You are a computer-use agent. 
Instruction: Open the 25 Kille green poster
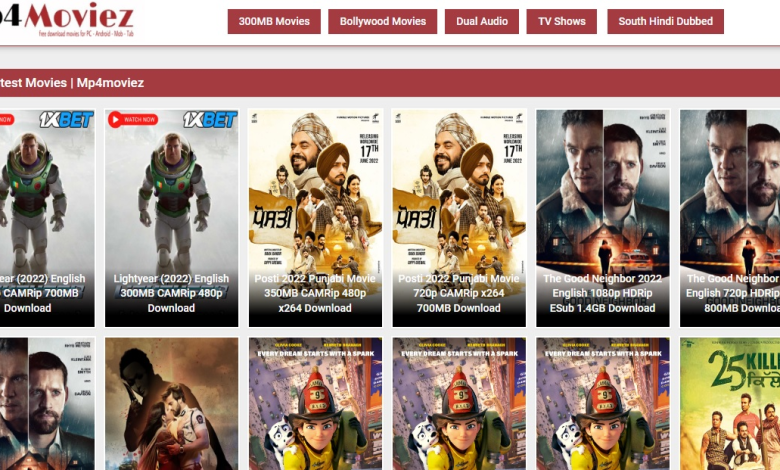coord(730,404)
